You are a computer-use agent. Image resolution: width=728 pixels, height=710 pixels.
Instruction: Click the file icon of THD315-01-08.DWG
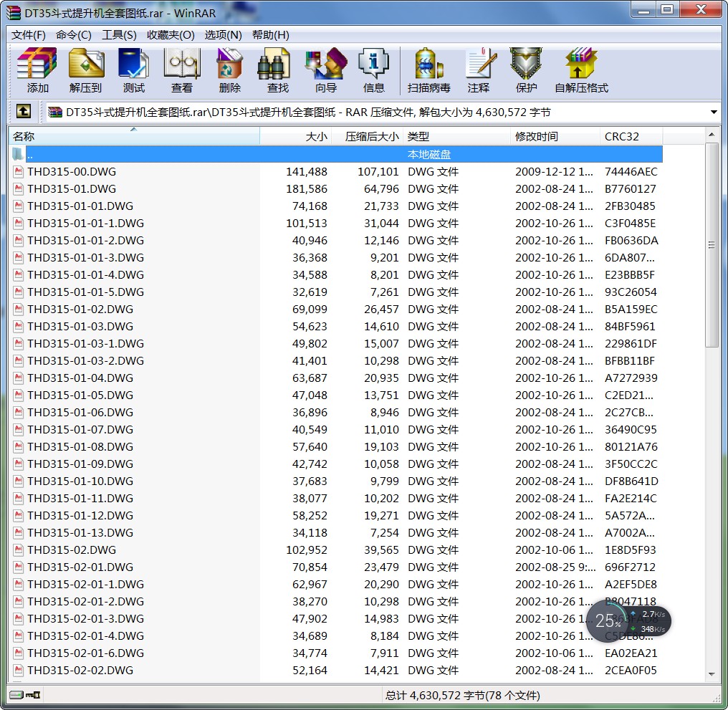19,447
